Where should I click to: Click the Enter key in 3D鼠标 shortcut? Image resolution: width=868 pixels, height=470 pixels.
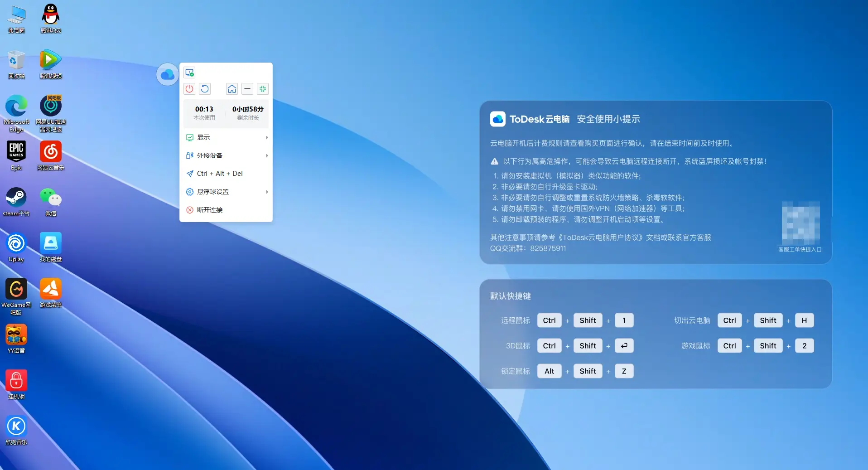(x=624, y=346)
